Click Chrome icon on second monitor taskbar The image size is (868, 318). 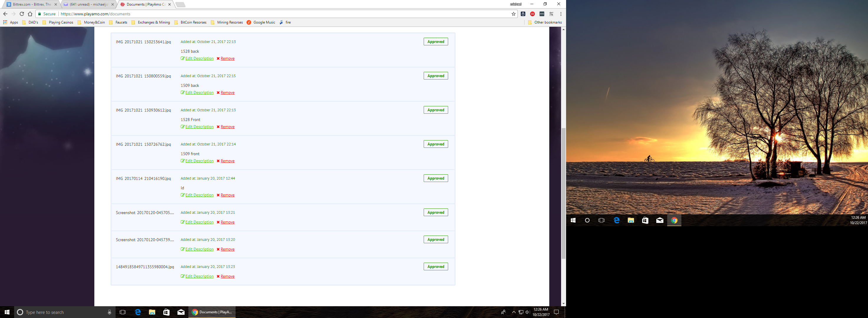point(674,221)
